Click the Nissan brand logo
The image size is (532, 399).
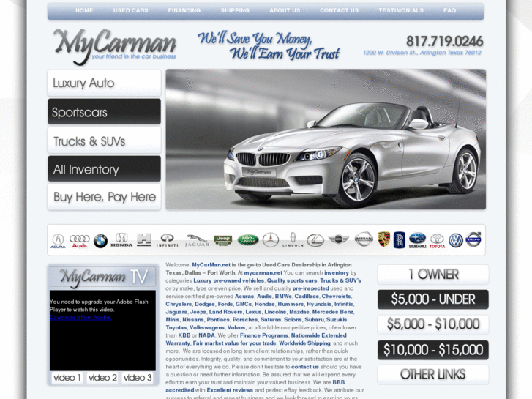(x=364, y=239)
